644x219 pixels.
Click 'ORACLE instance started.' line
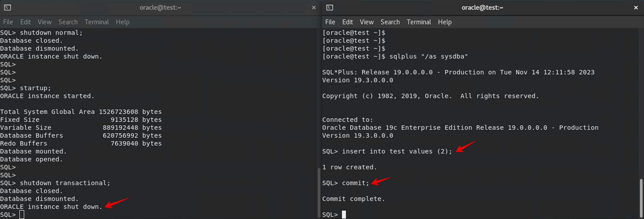tap(47, 96)
